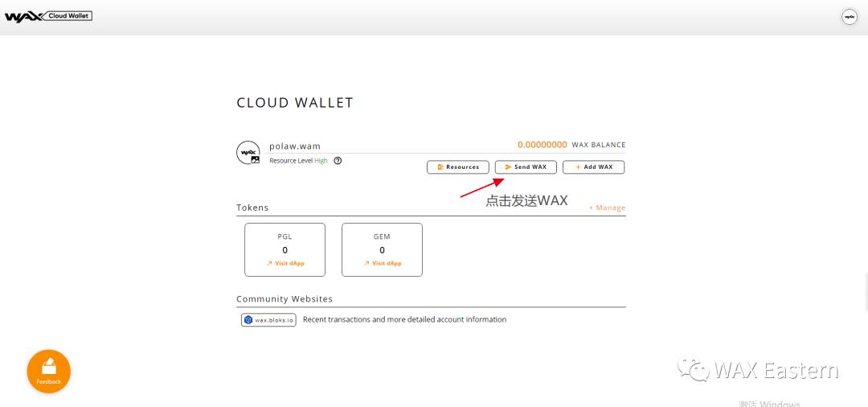
Task: Open the Manage tokens link
Action: point(608,208)
